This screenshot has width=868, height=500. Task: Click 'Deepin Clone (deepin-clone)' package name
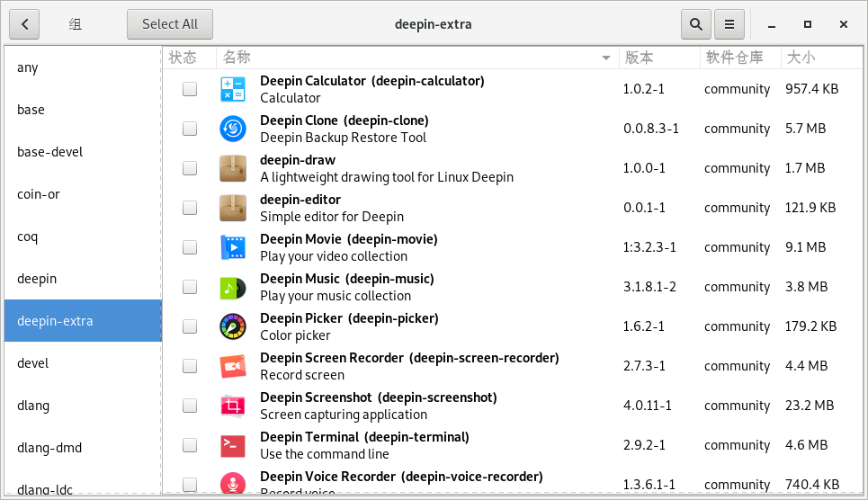(x=345, y=121)
